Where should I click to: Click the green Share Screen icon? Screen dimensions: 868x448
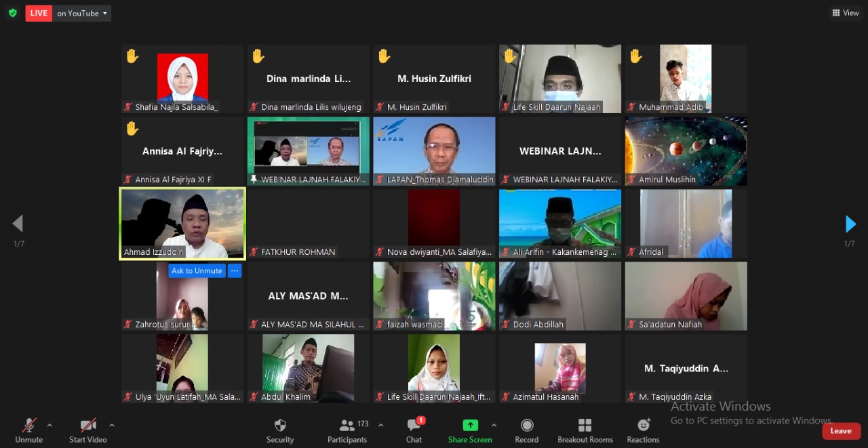pyautogui.click(x=470, y=426)
